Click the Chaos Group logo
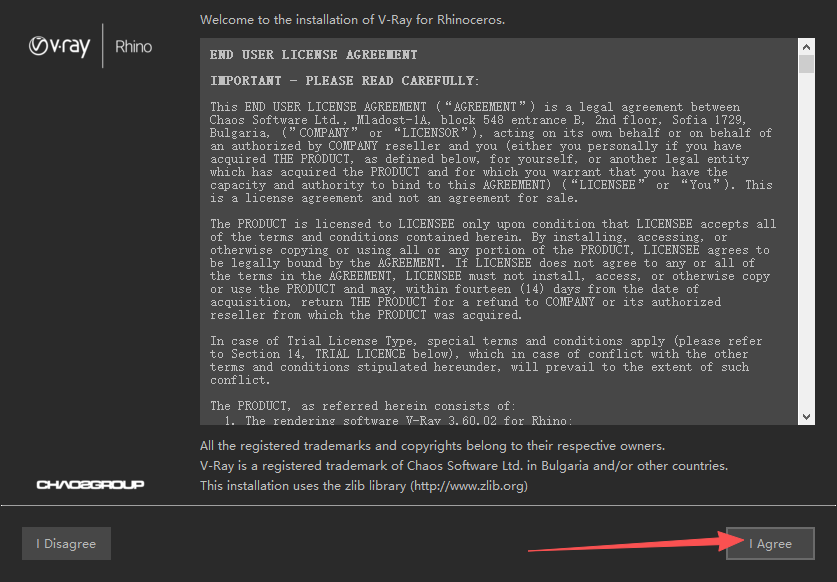This screenshot has height=582, width=837. coord(90,484)
